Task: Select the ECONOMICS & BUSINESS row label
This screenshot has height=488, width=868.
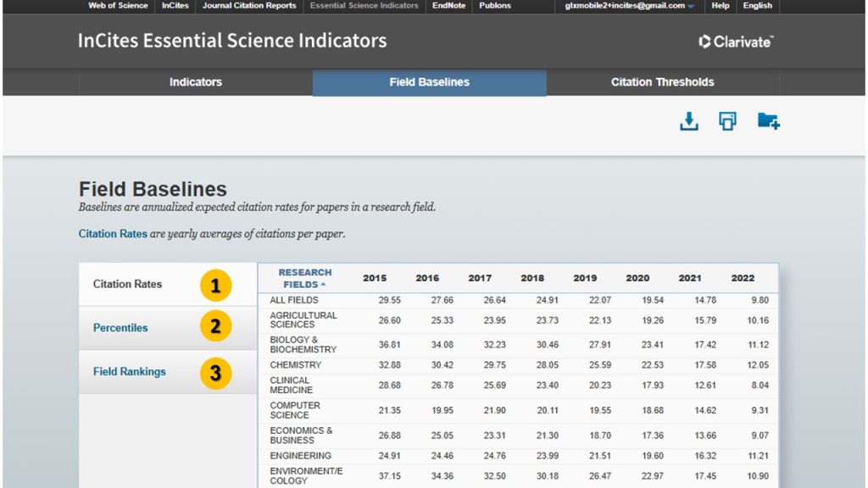Action: [301, 435]
